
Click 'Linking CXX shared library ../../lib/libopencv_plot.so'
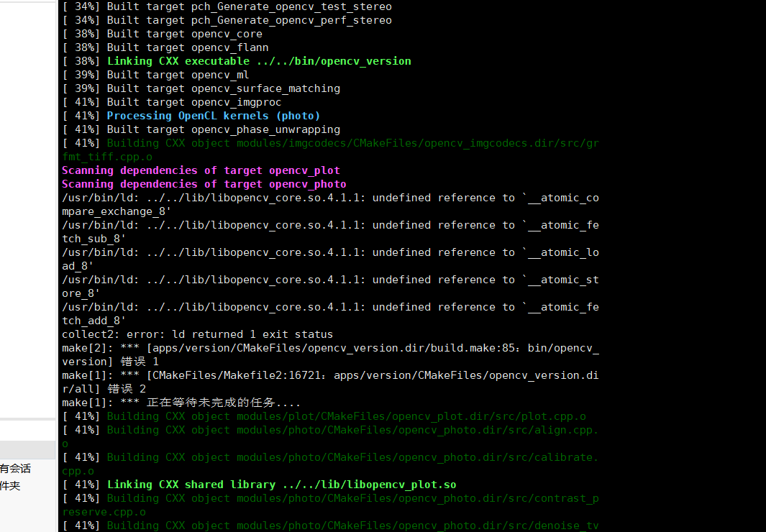(259, 485)
